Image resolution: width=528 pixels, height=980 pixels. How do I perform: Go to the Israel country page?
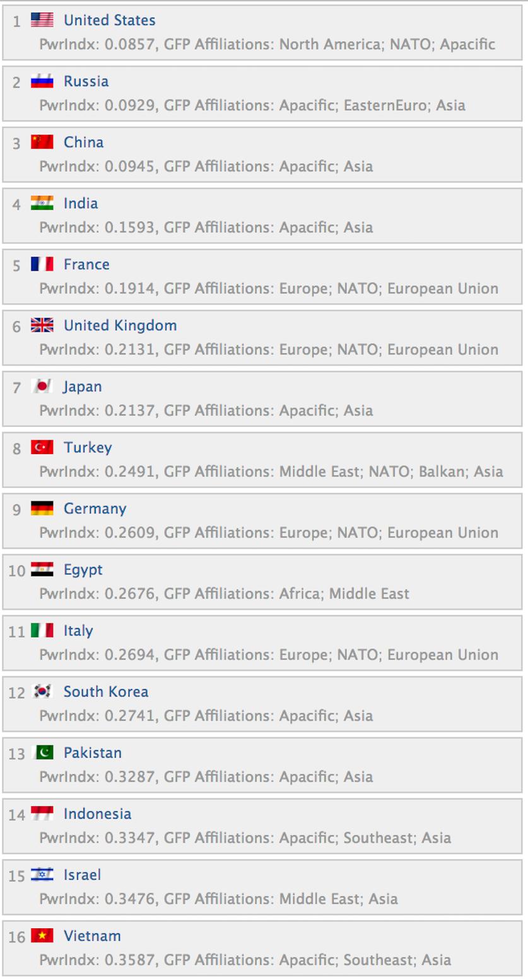click(82, 875)
